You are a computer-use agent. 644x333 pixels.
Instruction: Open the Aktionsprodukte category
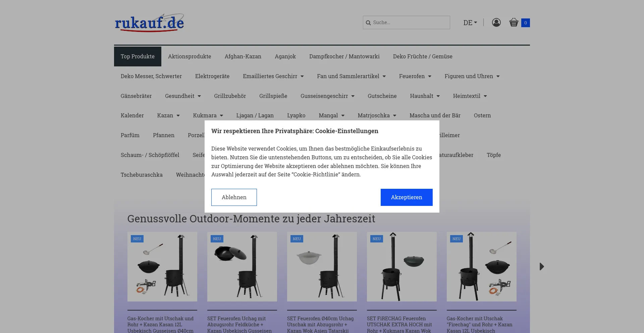[x=190, y=56]
